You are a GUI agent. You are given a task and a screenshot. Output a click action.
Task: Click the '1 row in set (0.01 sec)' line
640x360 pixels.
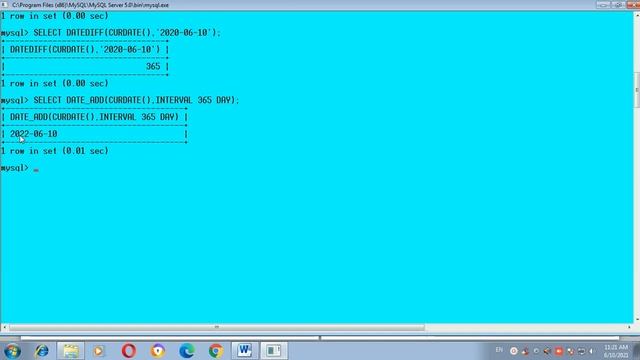click(x=55, y=151)
